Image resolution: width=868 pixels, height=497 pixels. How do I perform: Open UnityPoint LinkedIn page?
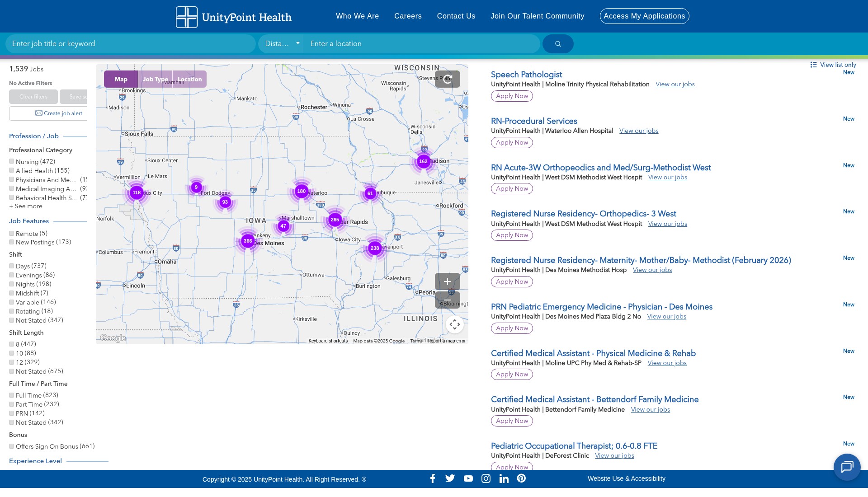click(504, 478)
